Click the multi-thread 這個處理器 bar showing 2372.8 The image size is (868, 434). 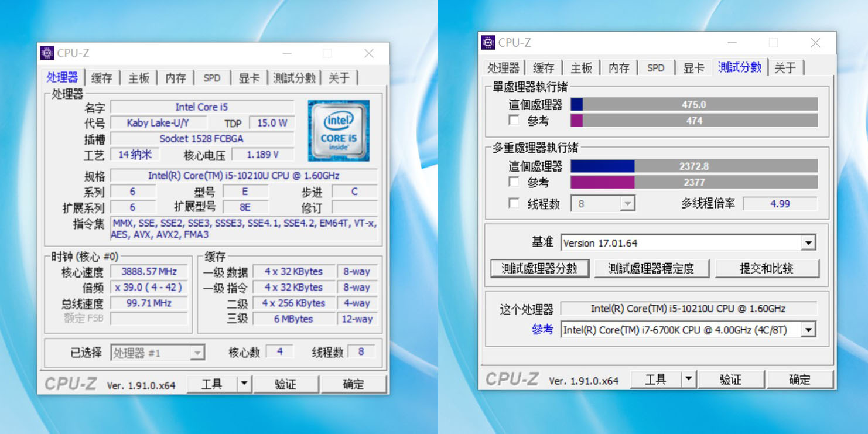(x=694, y=166)
